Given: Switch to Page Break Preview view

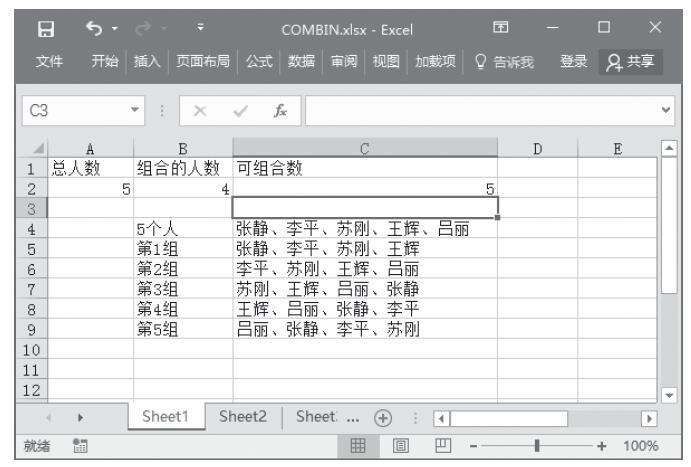Looking at the screenshot, I should pyautogui.click(x=440, y=445).
